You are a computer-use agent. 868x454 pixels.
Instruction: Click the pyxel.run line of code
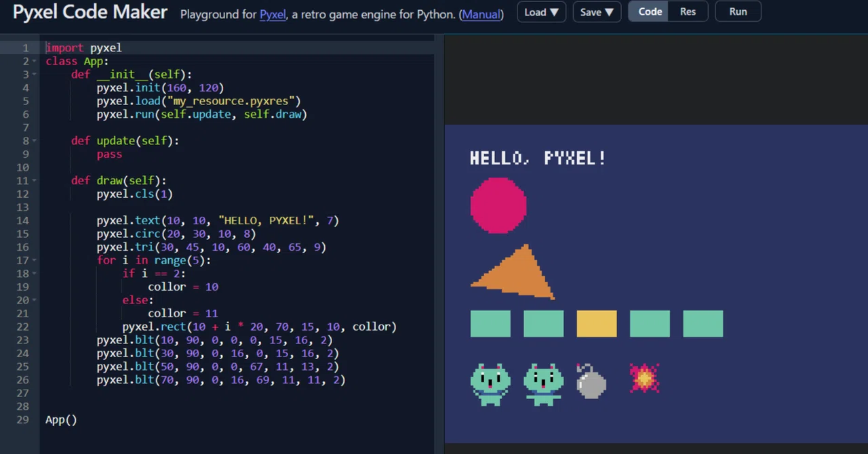tap(202, 115)
